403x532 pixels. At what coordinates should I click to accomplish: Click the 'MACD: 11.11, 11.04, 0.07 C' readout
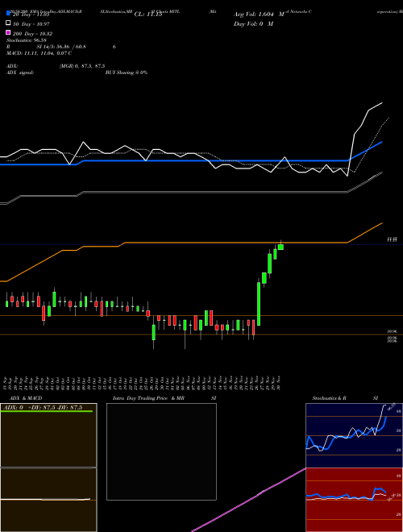pyautogui.click(x=39, y=53)
